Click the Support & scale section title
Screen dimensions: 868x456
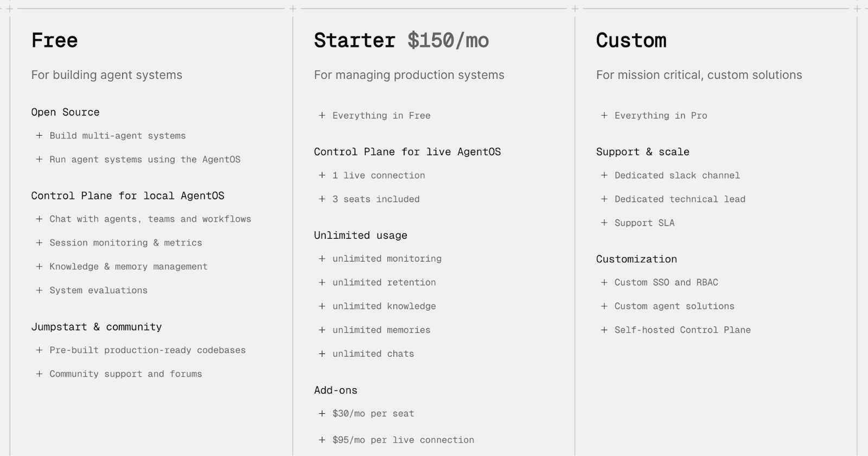tap(642, 152)
